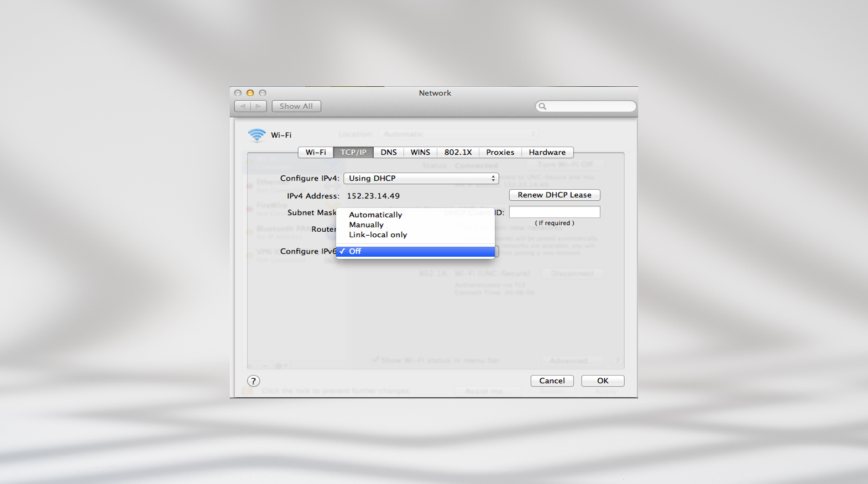
Task: Click the Show All button
Action: point(296,106)
